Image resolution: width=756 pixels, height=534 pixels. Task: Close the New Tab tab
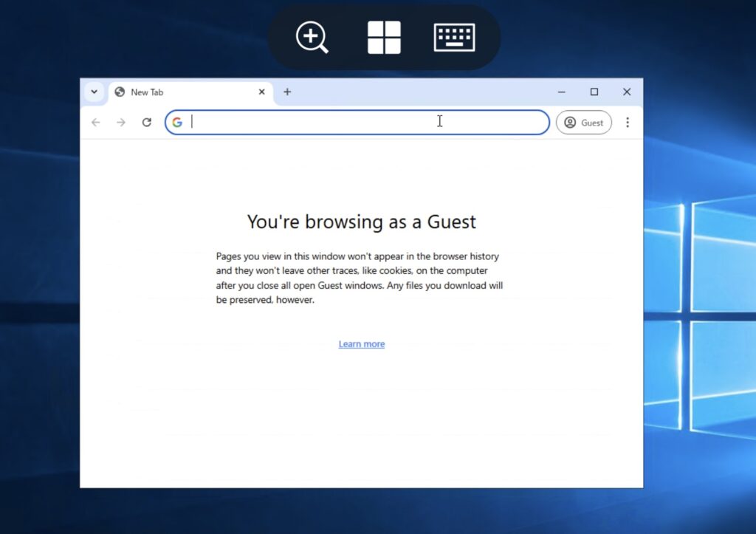(262, 92)
